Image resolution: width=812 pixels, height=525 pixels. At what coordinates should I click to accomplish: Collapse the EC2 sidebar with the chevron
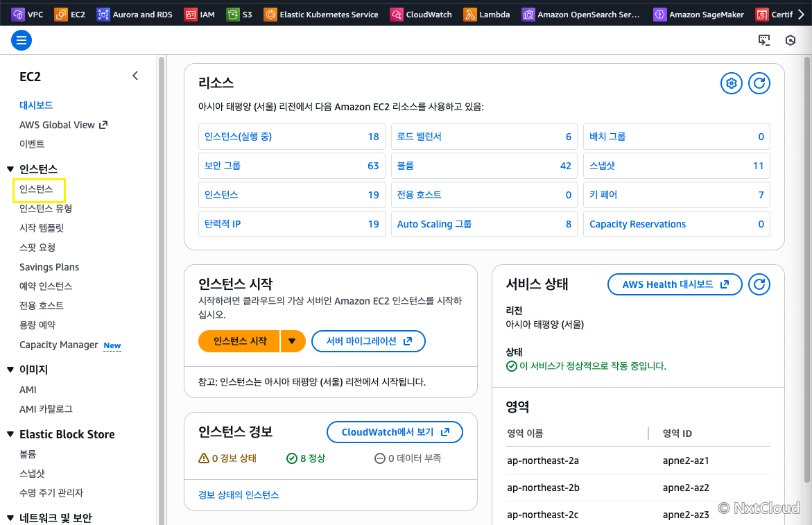coord(135,76)
